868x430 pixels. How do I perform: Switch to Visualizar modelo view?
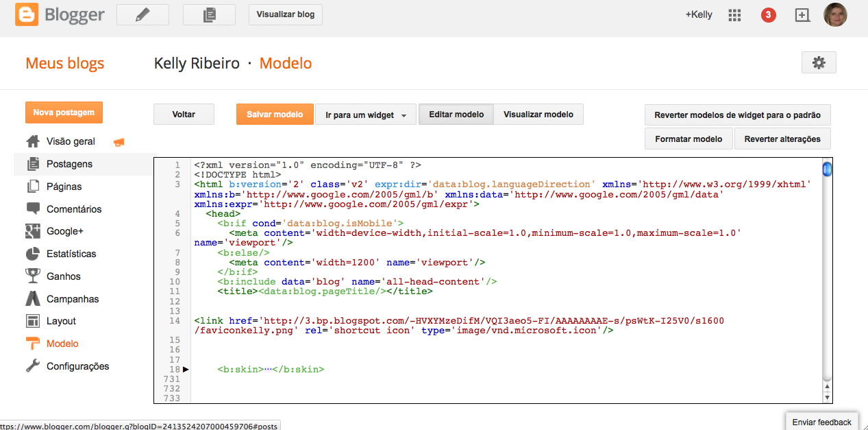pyautogui.click(x=538, y=115)
